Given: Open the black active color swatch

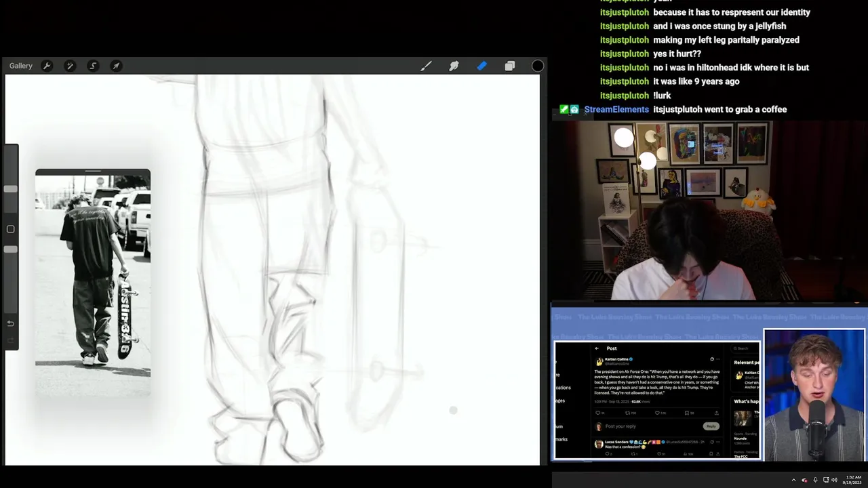Looking at the screenshot, I should pos(538,66).
